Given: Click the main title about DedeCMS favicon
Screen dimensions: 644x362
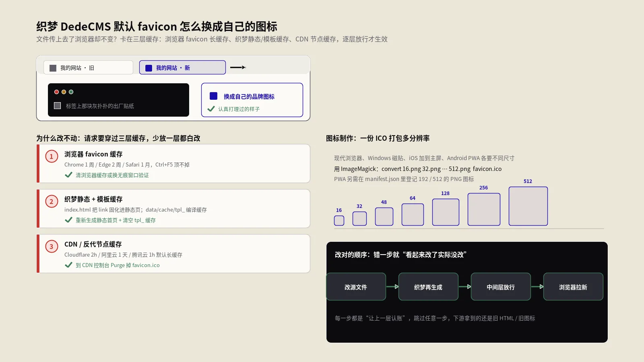Looking at the screenshot, I should [x=157, y=27].
